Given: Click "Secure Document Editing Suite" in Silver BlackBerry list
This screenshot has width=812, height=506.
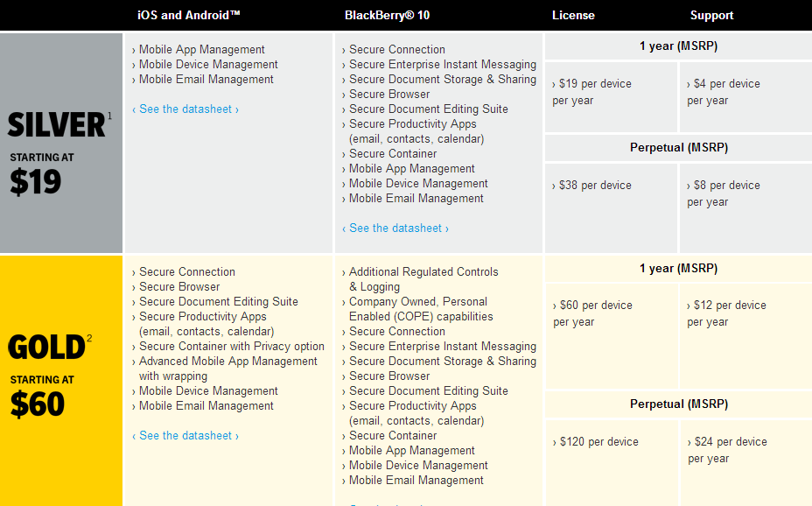Looking at the screenshot, I should pos(428,109).
